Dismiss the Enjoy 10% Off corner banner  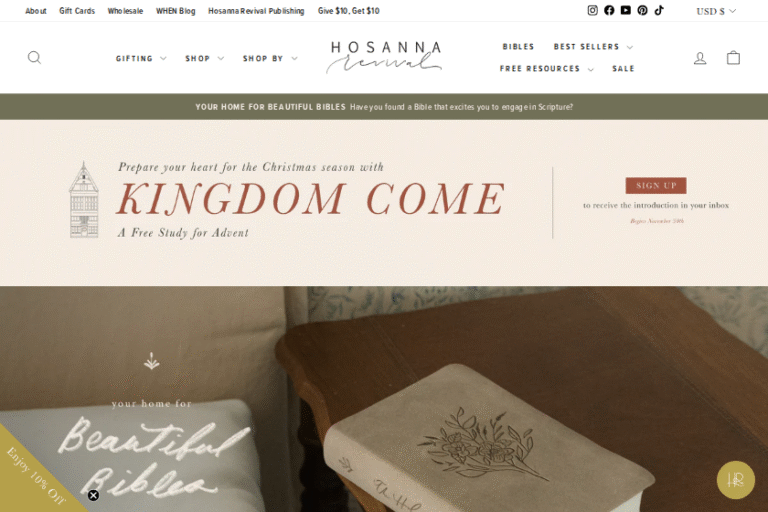click(93, 495)
